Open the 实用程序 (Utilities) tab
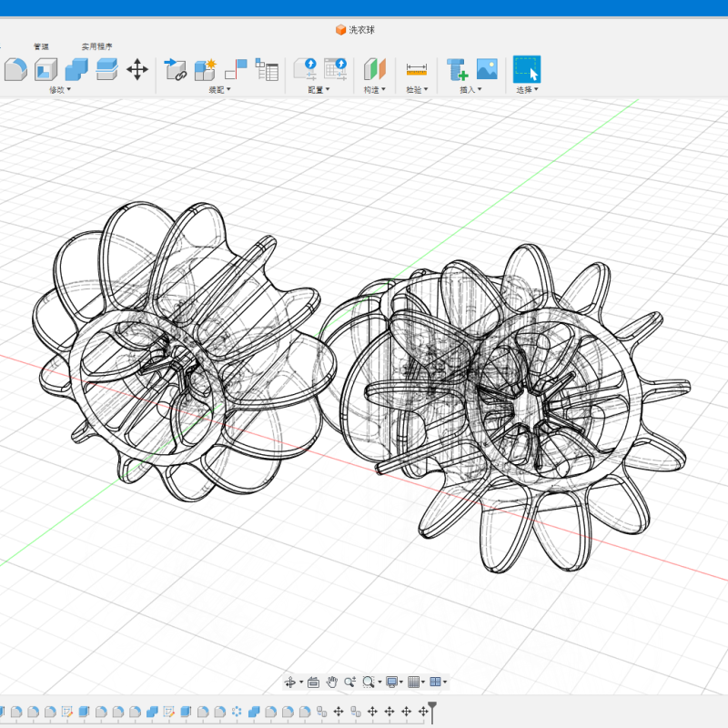Viewport: 728px width, 728px height. (x=97, y=46)
